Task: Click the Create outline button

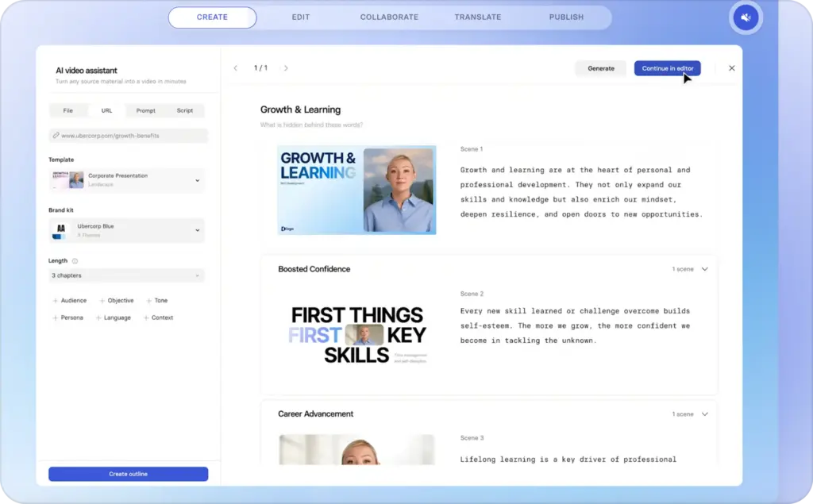Action: point(128,474)
